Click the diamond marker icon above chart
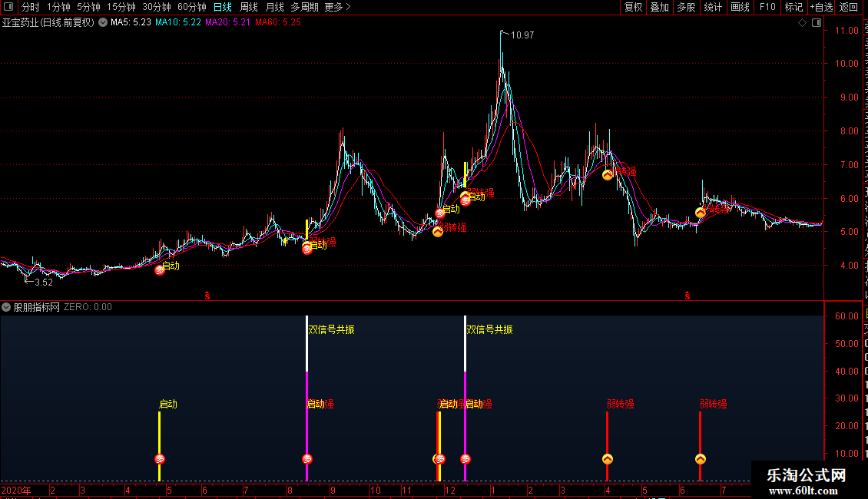The image size is (868, 499). click(x=802, y=23)
